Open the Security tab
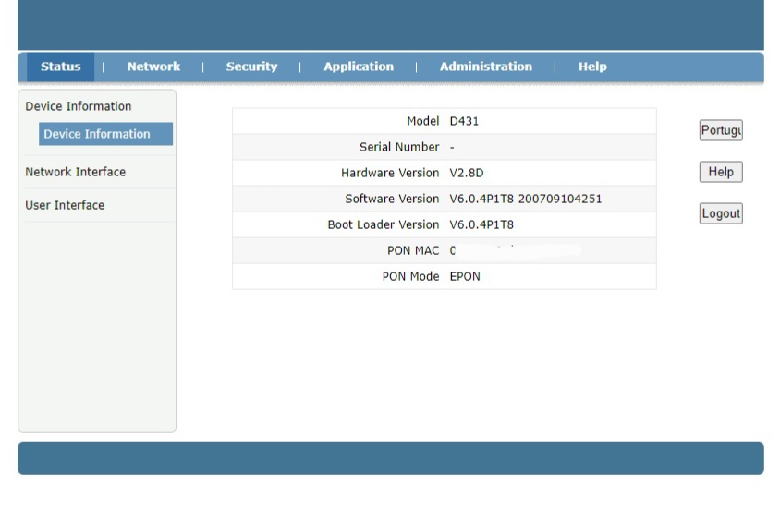This screenshot has width=780, height=532. coord(251,66)
